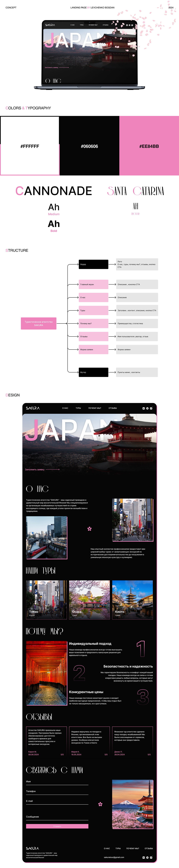Open the VK icon in the design header
Viewport: 179px width, 868px height.
tap(143, 408)
